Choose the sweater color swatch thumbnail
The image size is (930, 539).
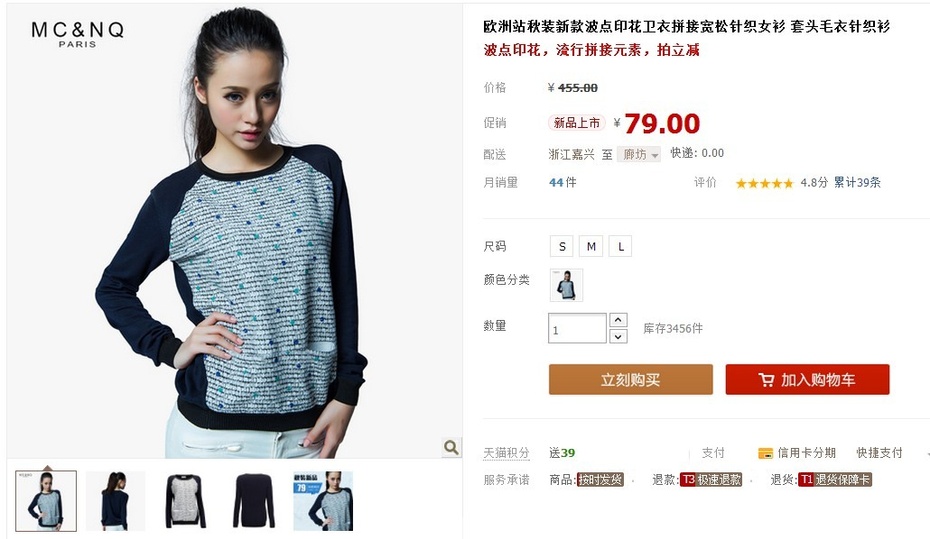566,285
